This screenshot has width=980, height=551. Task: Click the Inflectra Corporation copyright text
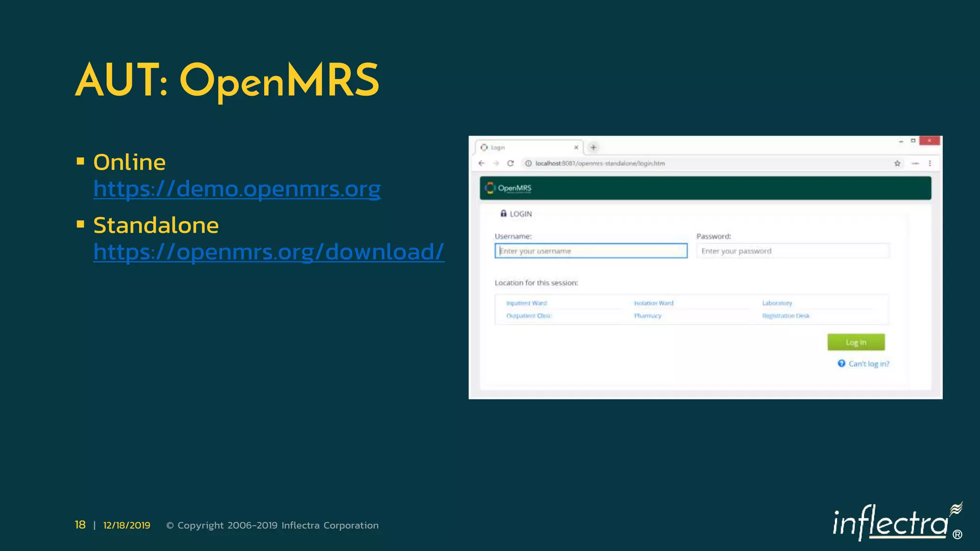(272, 525)
